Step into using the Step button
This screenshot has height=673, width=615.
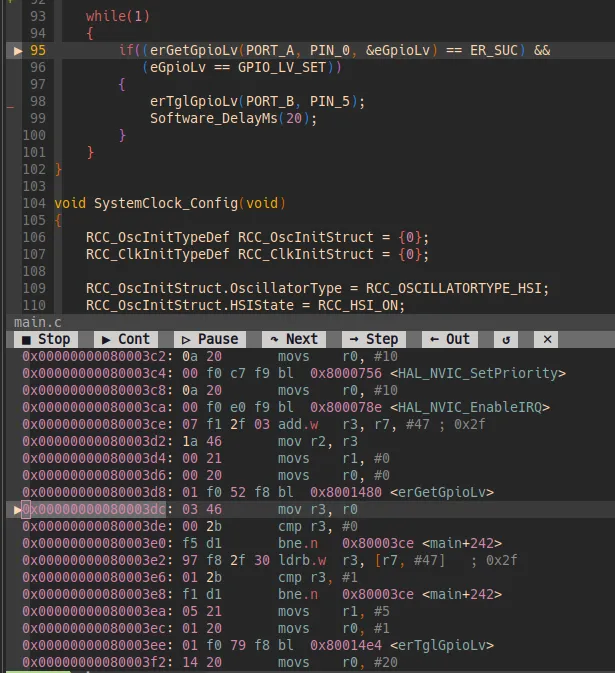374,339
